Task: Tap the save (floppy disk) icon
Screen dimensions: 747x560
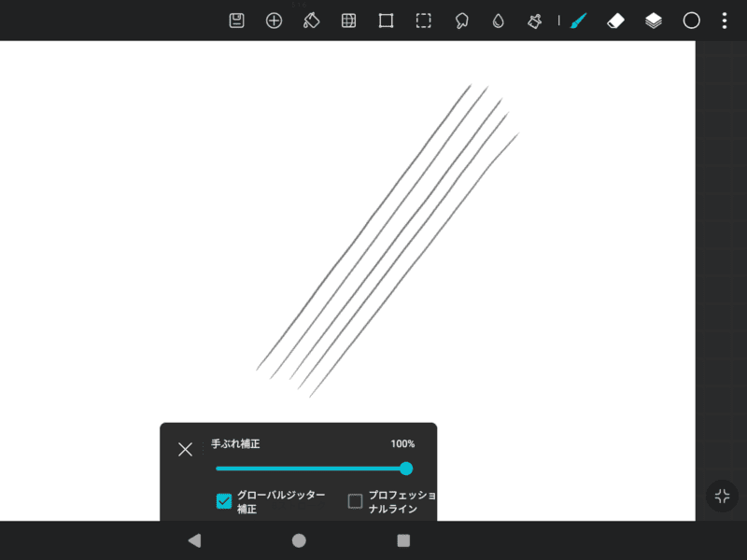Action: point(237,21)
